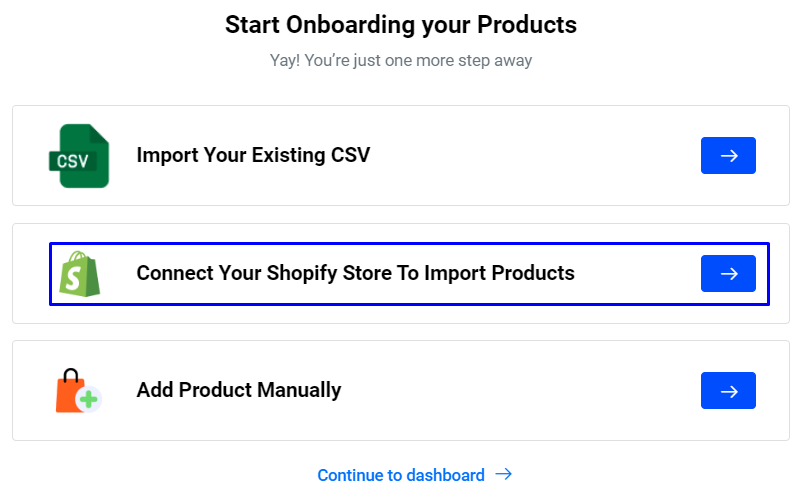The width and height of the screenshot is (803, 490).
Task: Click the green plus badge on bag icon
Action: coord(90,400)
